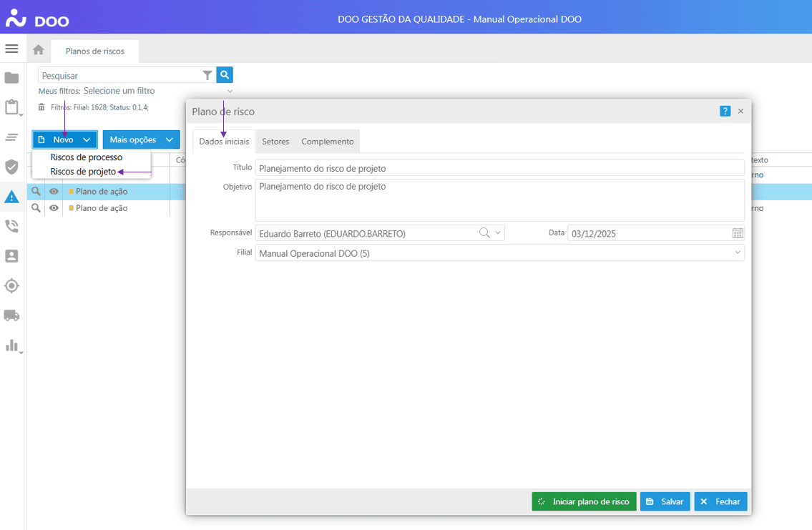This screenshot has width=812, height=530.
Task: Open the hamburger menu in sidebar
Action: [x=11, y=49]
